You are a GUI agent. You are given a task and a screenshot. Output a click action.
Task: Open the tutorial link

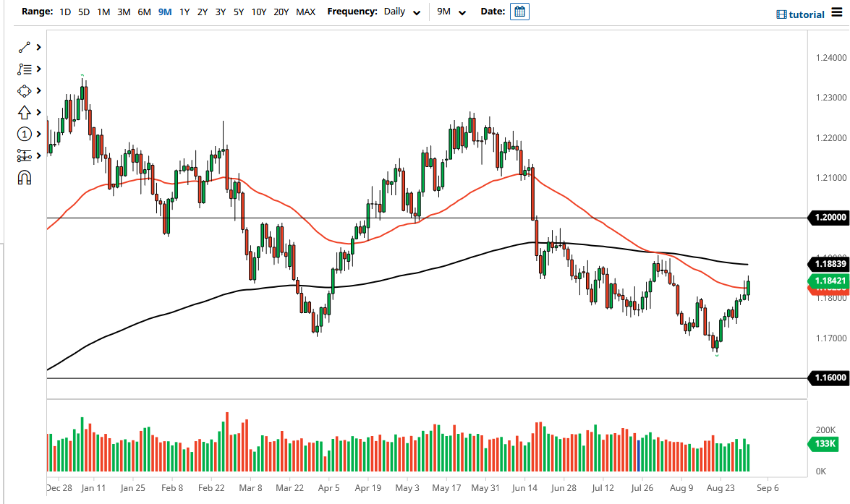click(x=801, y=14)
